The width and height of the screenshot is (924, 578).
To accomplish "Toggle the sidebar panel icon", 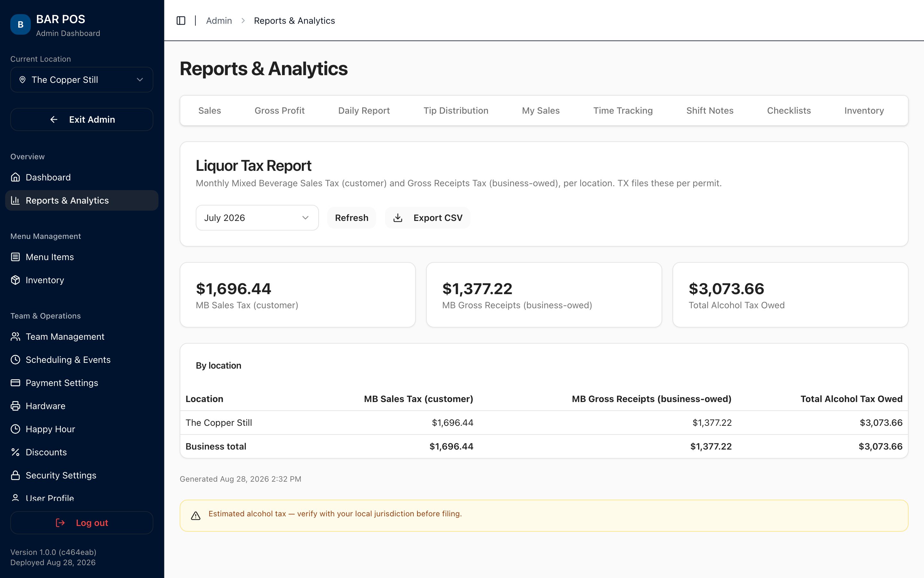I will [181, 21].
